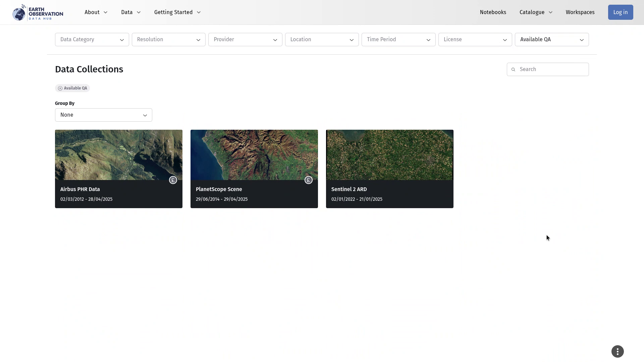
Task: Remove the Available QA filter chip
Action: pos(60,88)
